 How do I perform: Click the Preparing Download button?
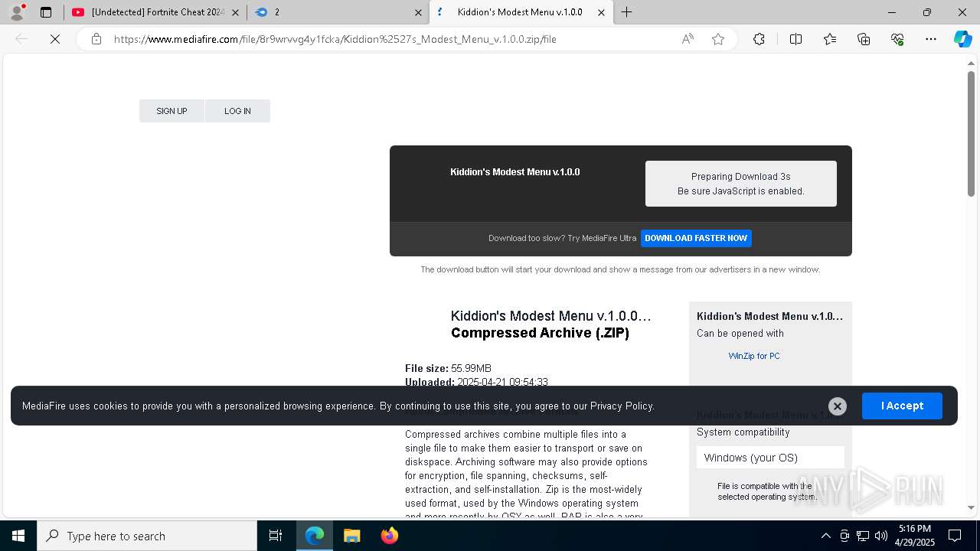740,184
